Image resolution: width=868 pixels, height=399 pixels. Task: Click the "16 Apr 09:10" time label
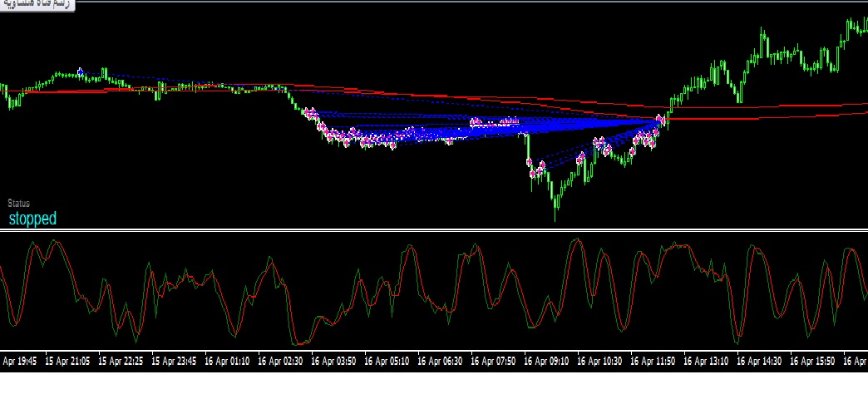tap(546, 362)
